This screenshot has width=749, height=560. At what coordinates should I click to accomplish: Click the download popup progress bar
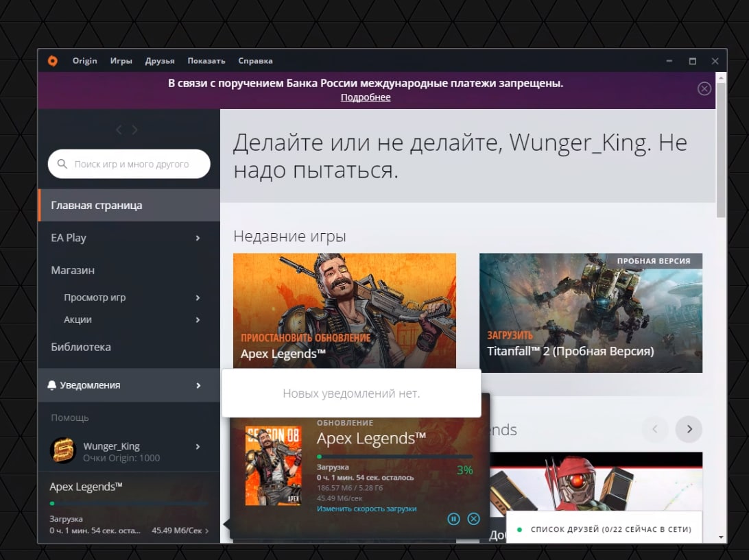(394, 457)
